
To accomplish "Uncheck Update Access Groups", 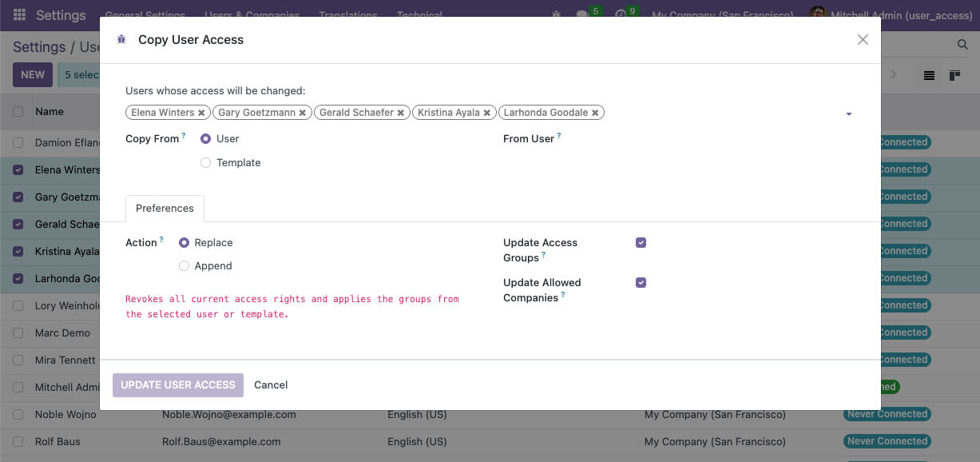I will (641, 242).
